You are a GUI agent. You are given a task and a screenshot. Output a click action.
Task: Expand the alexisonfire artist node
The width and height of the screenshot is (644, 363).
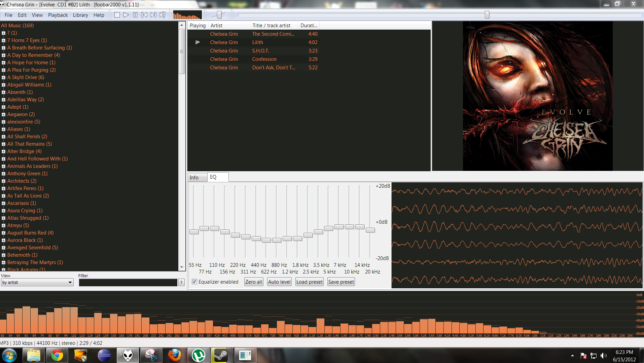tap(3, 122)
